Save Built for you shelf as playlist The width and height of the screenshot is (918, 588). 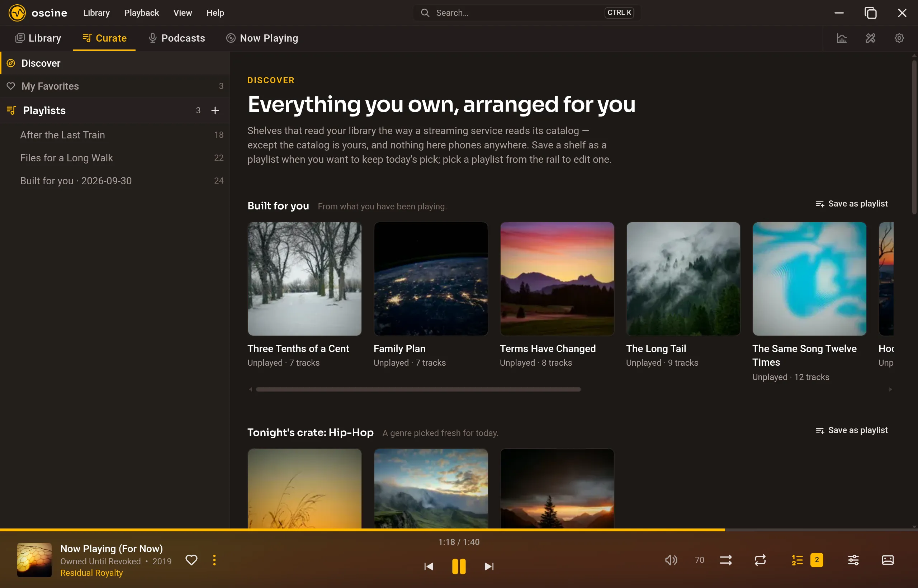pyautogui.click(x=852, y=204)
